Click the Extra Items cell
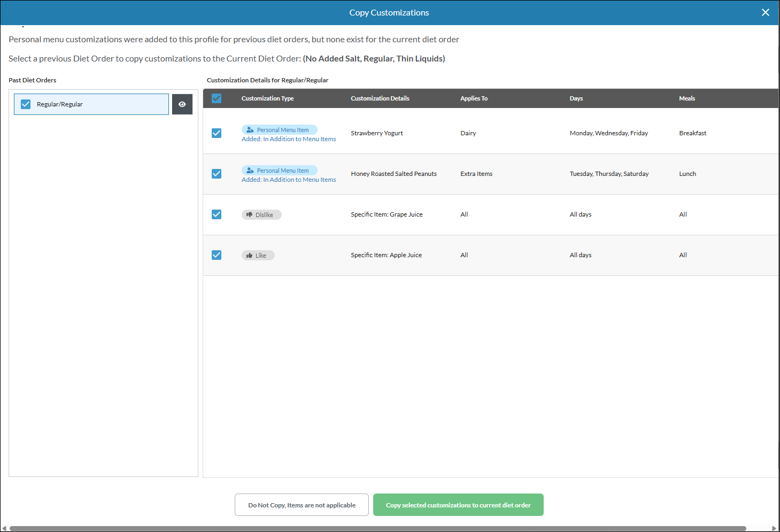Viewport: 780px width, 532px height. click(476, 174)
